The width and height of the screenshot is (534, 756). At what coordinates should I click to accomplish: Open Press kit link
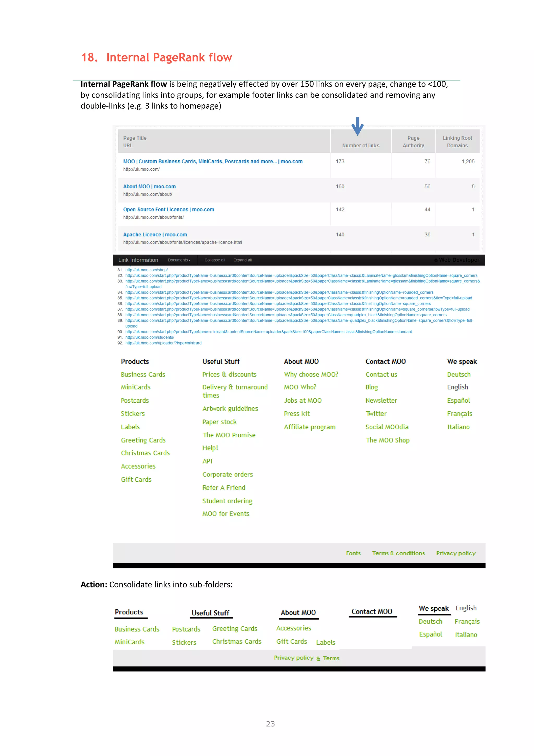297,414
